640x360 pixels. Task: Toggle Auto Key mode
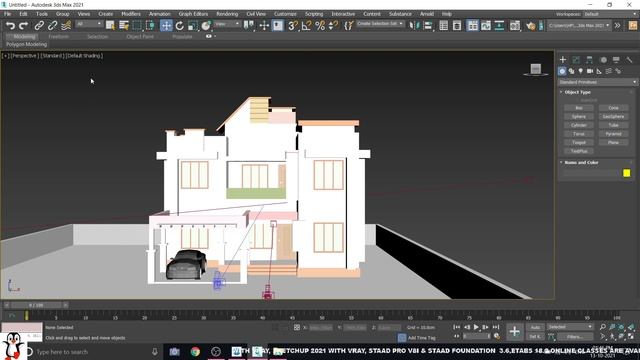(535, 327)
